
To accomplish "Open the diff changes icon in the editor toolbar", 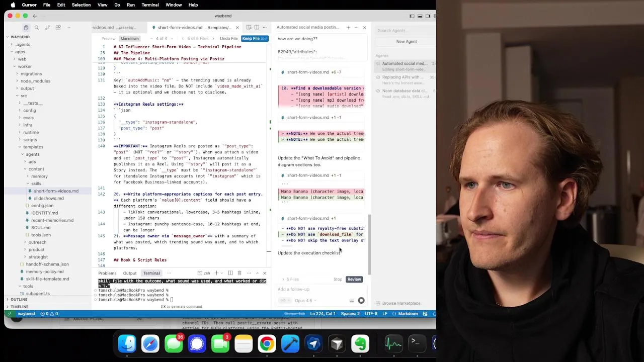I will click(x=249, y=28).
